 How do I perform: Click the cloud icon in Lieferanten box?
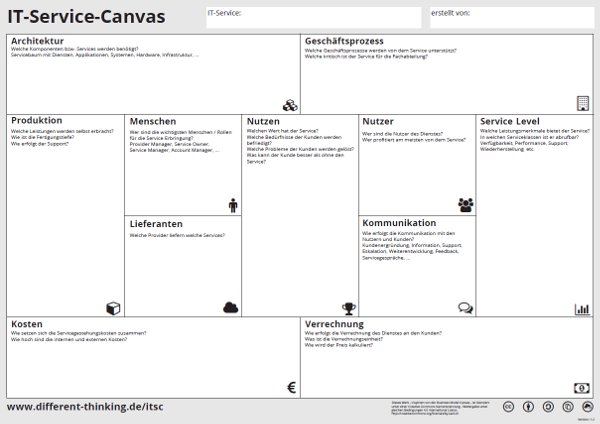[x=231, y=308]
